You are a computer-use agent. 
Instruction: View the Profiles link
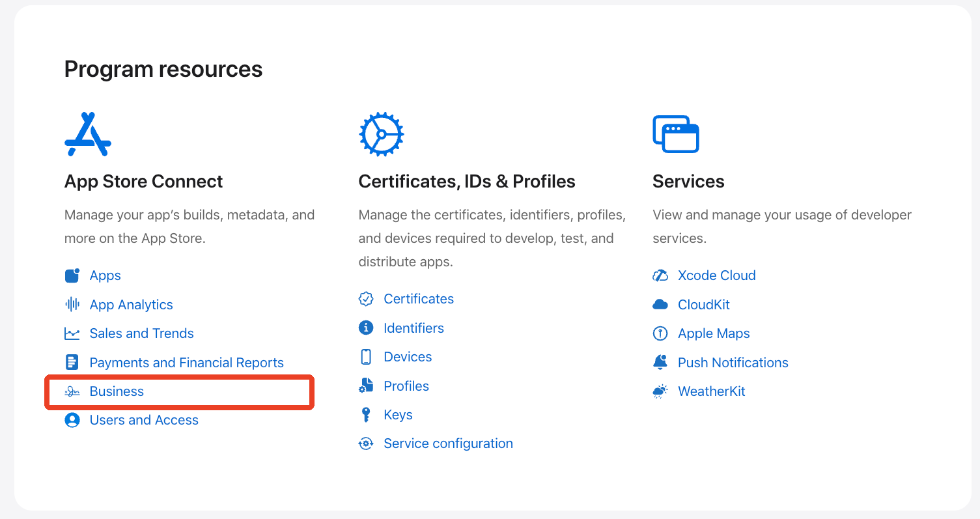(406, 386)
